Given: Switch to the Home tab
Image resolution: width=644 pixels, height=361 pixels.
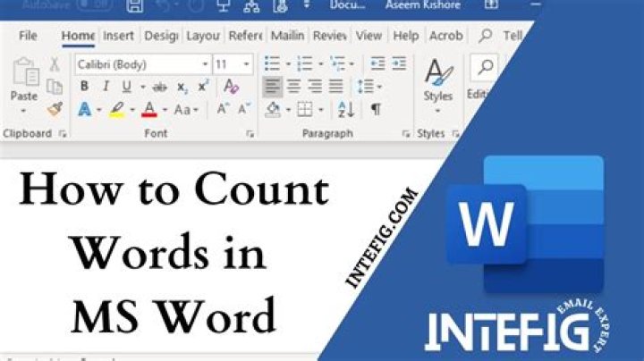Looking at the screenshot, I should click(x=78, y=36).
